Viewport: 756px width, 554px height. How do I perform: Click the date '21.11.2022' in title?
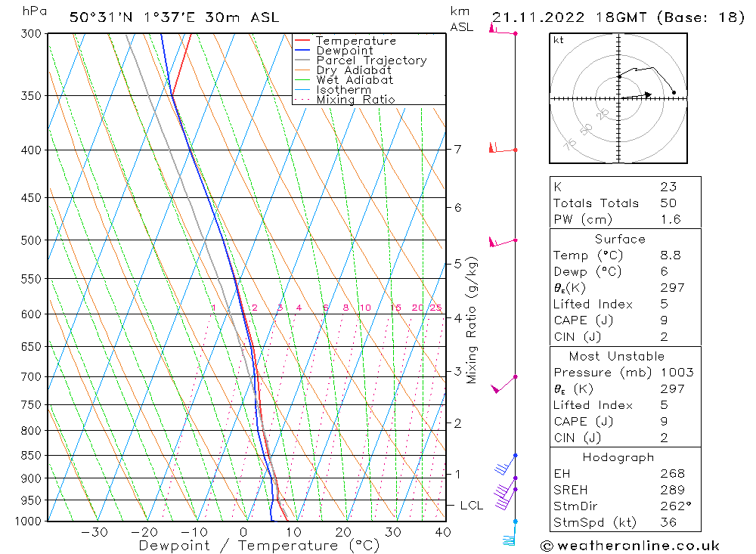538,17
